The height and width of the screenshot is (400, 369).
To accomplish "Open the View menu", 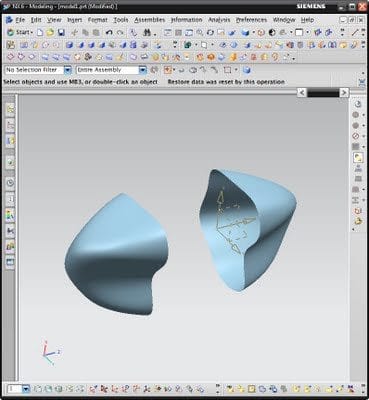I will pyautogui.click(x=54, y=20).
